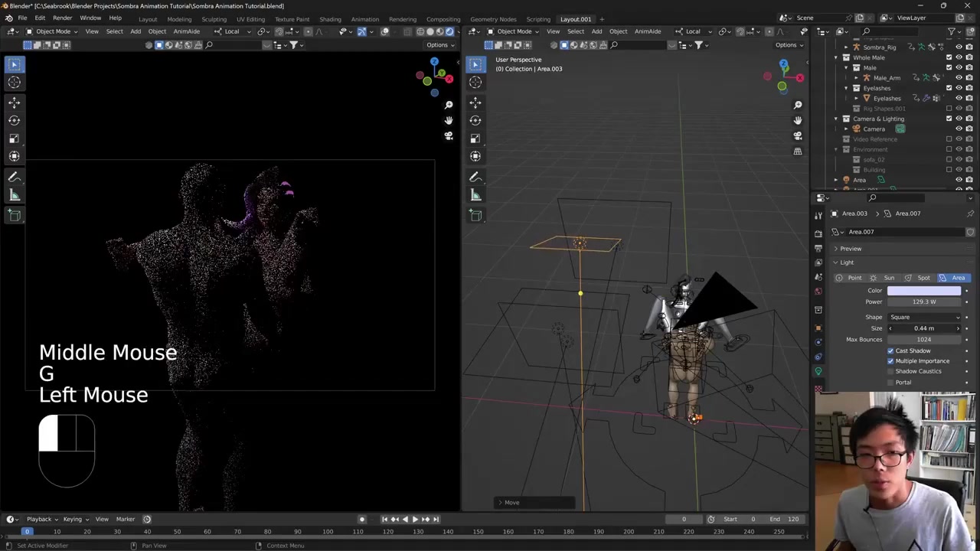Hide the Camera object with eye icon
Screen dimensions: 980x551
(959, 129)
